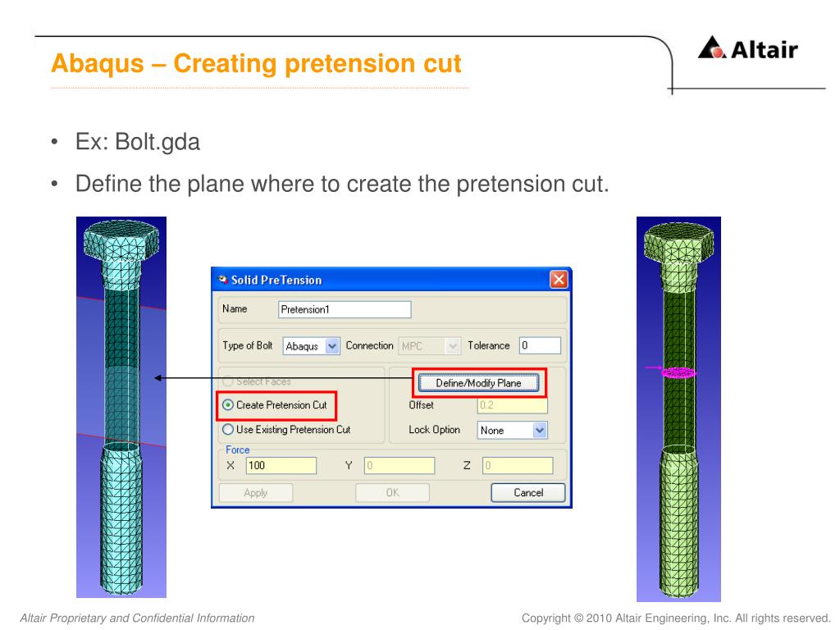Click the Offset value field
The width and height of the screenshot is (840, 630).
pyautogui.click(x=512, y=405)
